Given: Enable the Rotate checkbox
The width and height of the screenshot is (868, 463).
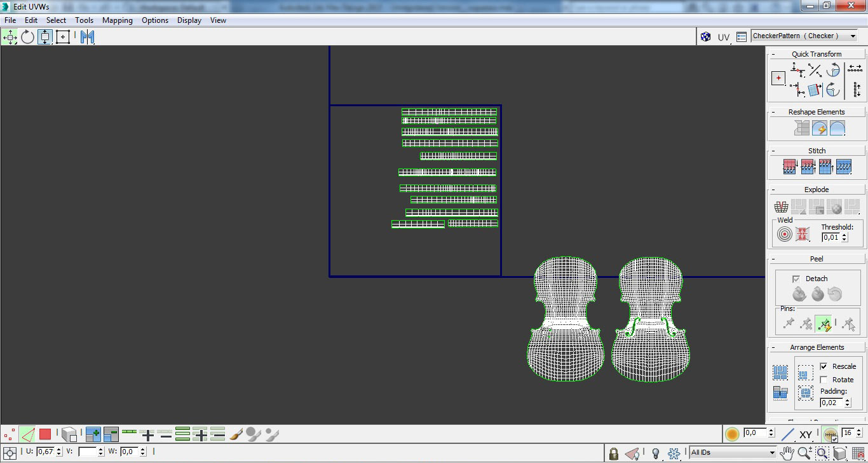Looking at the screenshot, I should tap(824, 380).
